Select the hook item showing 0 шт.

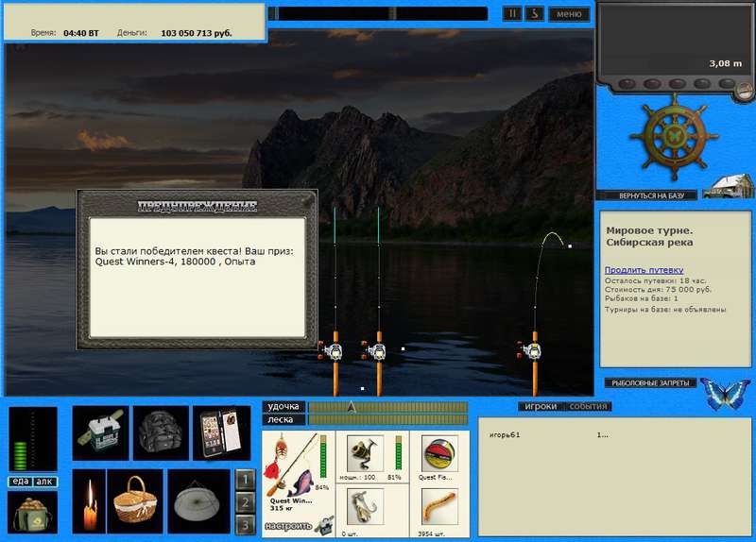point(365,507)
